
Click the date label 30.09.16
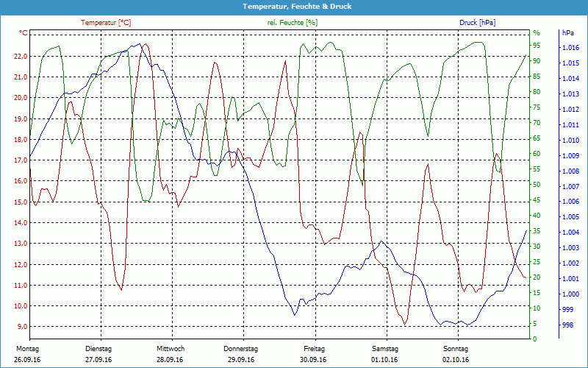(313, 360)
